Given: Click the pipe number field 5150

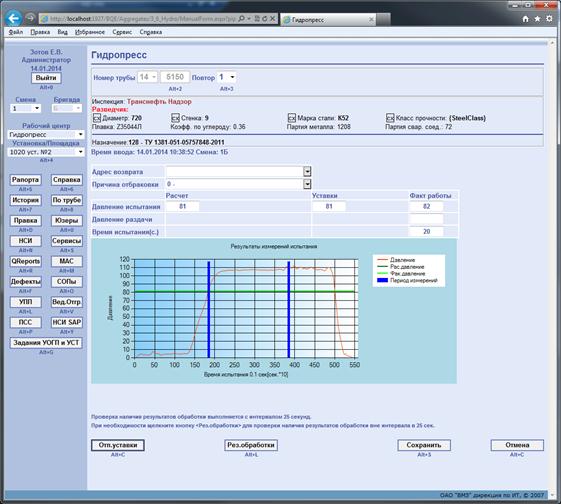Looking at the screenshot, I should pos(175,77).
